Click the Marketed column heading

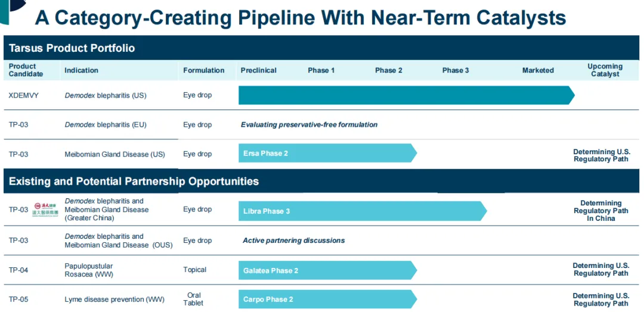(538, 70)
